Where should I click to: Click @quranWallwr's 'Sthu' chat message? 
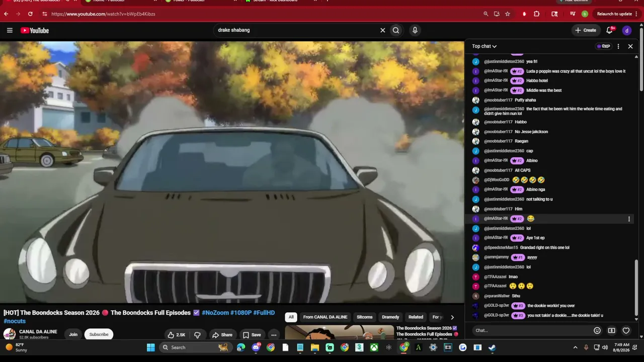[x=516, y=296]
